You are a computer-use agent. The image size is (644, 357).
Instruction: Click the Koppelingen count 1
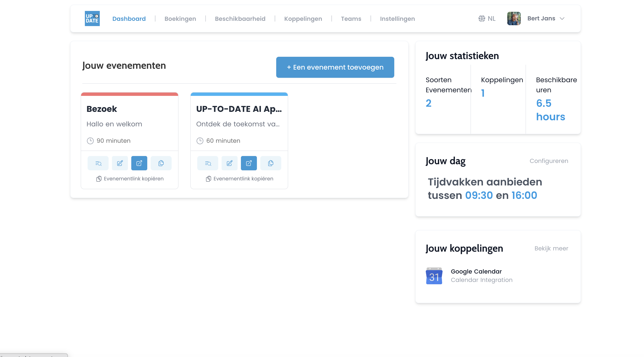[483, 93]
